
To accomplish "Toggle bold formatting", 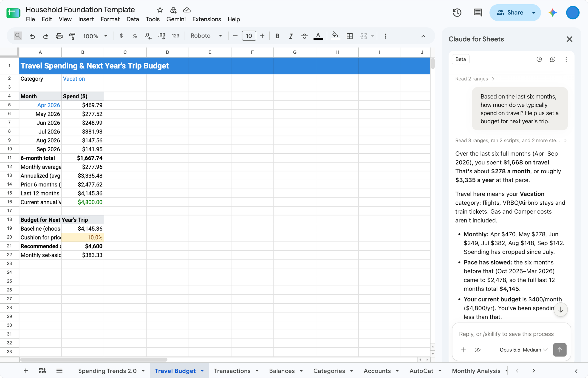I will [x=277, y=36].
